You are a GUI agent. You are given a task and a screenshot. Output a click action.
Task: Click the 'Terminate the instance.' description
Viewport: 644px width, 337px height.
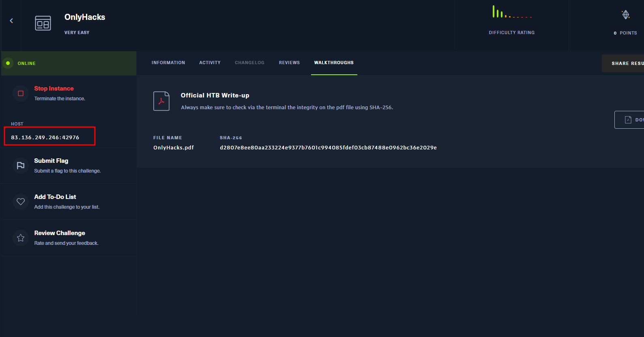click(60, 99)
